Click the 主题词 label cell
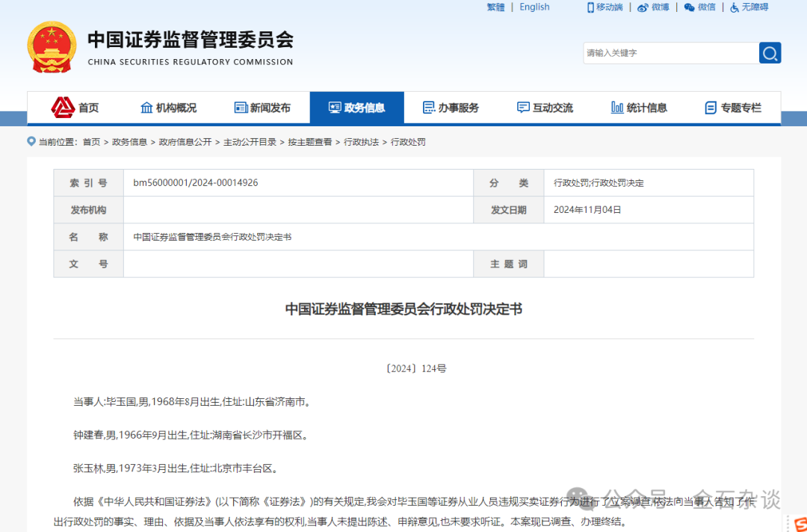 (x=509, y=264)
